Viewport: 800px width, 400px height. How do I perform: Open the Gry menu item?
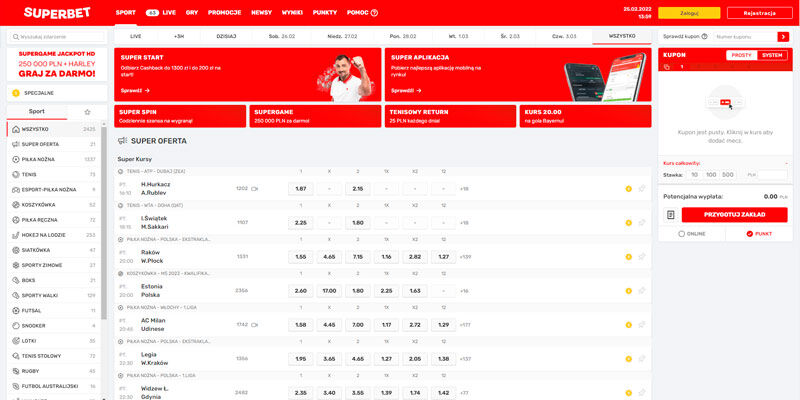[x=192, y=13]
